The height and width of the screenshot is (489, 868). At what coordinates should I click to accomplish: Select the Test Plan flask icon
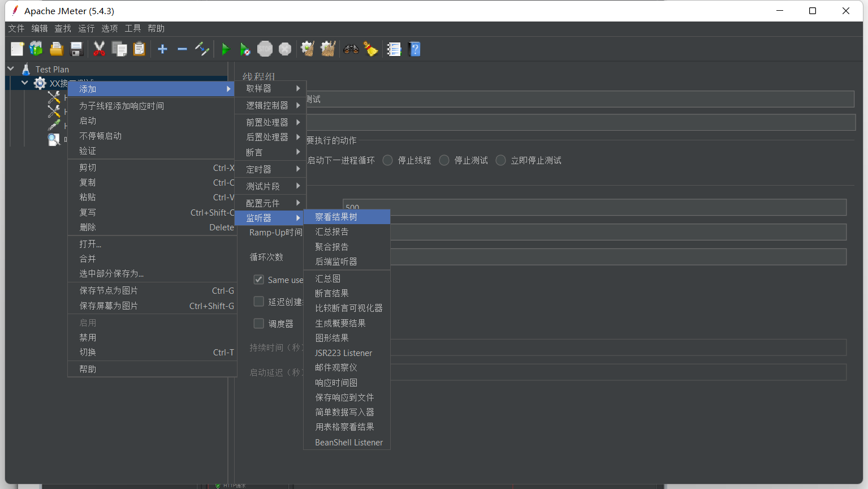(26, 69)
